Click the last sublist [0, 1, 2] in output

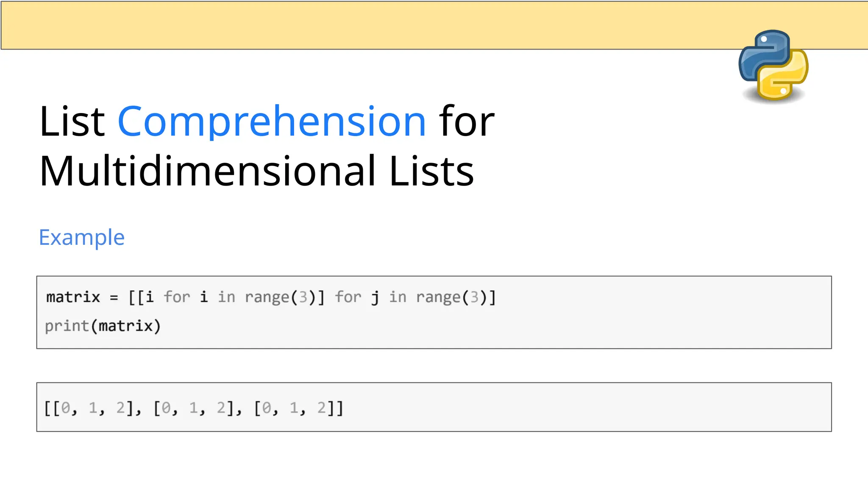click(x=294, y=408)
